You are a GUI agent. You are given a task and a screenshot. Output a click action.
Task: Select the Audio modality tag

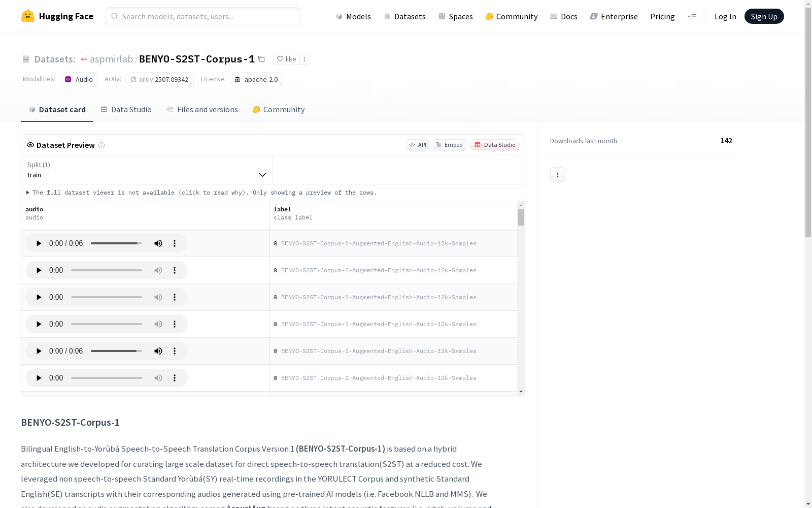79,79
